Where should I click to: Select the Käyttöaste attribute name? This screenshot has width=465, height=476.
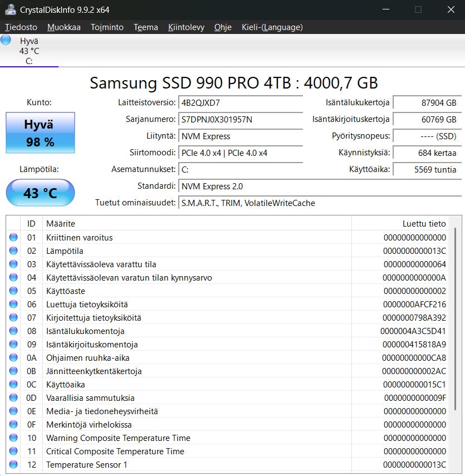[x=66, y=291]
